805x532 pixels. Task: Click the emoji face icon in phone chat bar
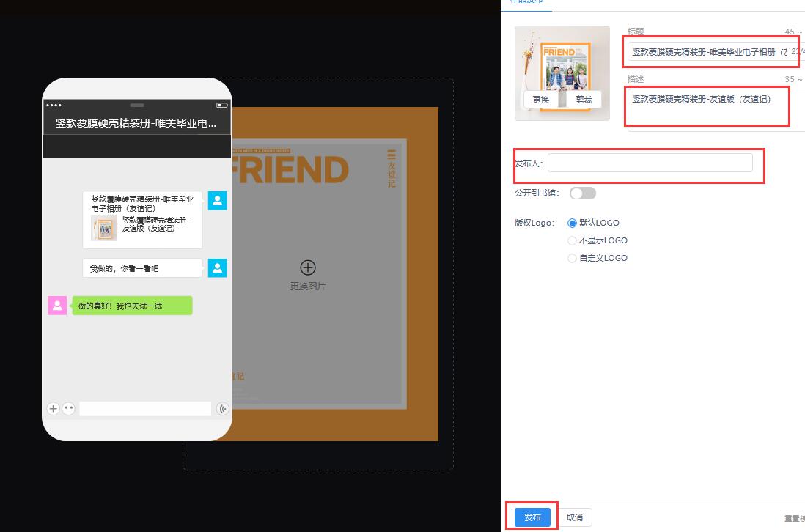(x=68, y=409)
